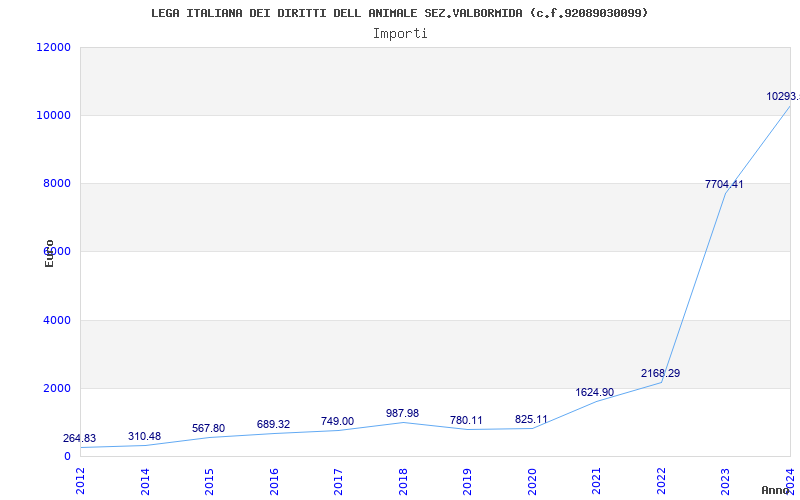Click the chart title LEGA ITALIANA DEI DIRITTI DELL ANIMALE
Image resolution: width=800 pixels, height=500 pixels.
(x=399, y=13)
